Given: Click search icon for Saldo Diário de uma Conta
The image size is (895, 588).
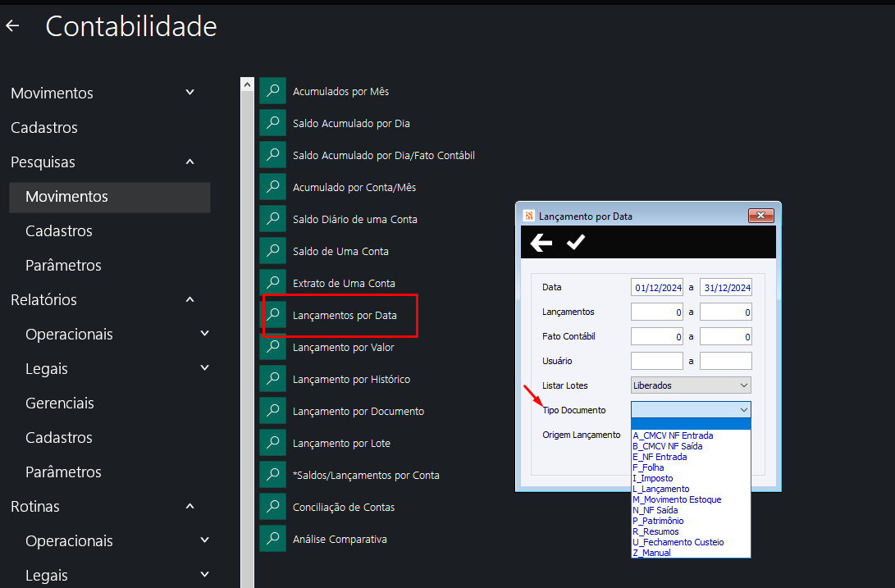Looking at the screenshot, I should point(273,219).
